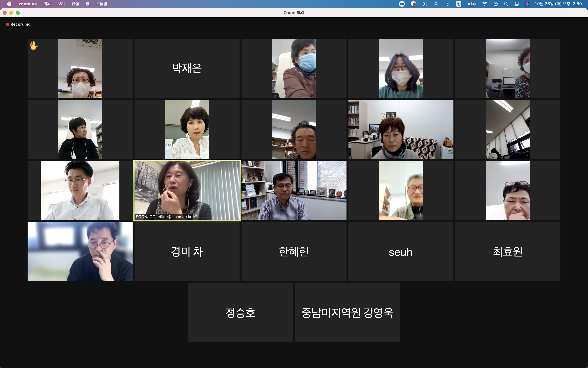Click the yellow minimize window button

click(11, 13)
